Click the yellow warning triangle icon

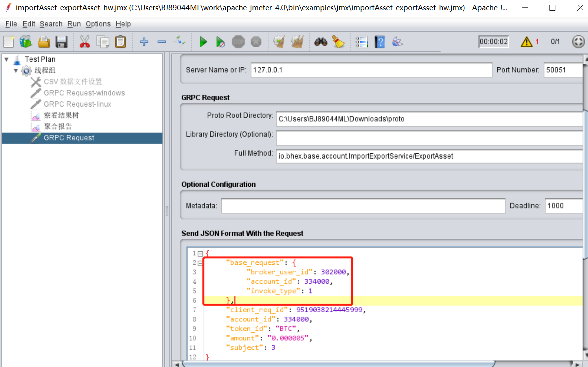point(526,42)
